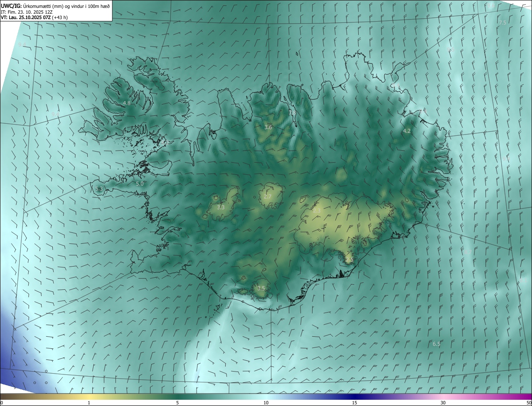
Task: Click the 7.5 value label in the northeast corner
Action: 502,22
